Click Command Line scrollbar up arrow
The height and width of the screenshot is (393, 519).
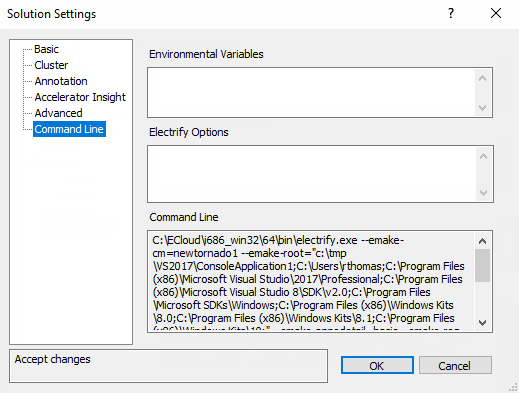pos(482,241)
